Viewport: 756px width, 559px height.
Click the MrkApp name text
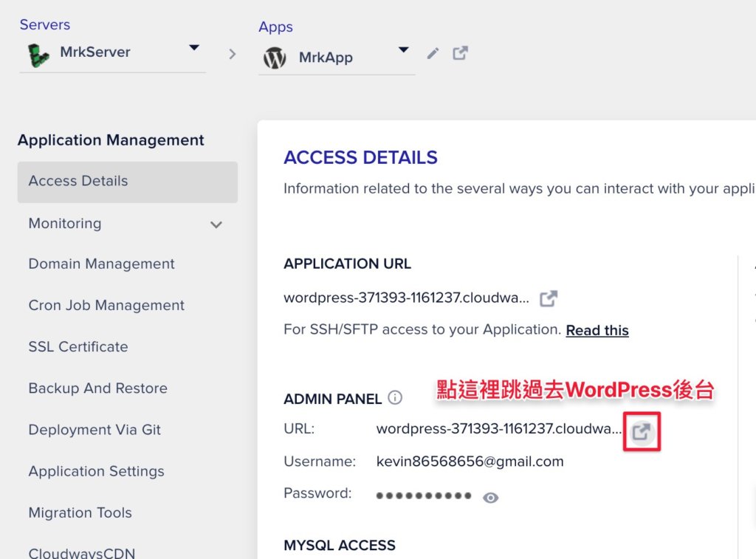326,58
